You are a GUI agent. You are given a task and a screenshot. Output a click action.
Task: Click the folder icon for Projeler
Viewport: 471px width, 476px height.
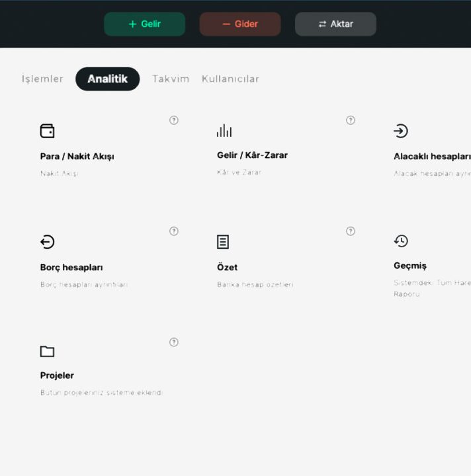tap(48, 351)
